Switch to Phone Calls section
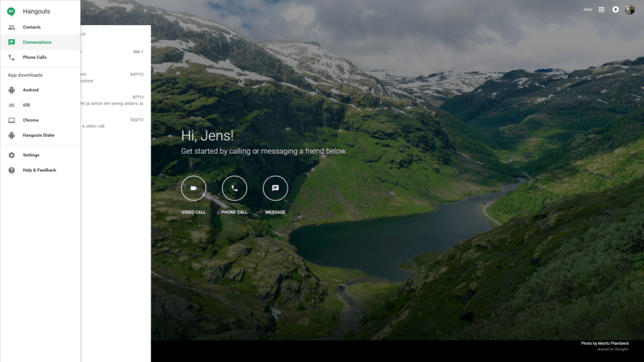644x362 pixels. 35,57
